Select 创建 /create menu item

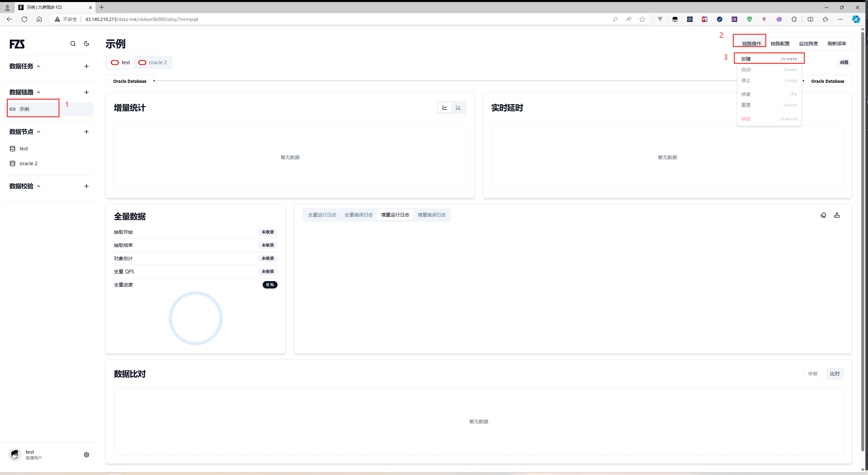click(x=769, y=58)
